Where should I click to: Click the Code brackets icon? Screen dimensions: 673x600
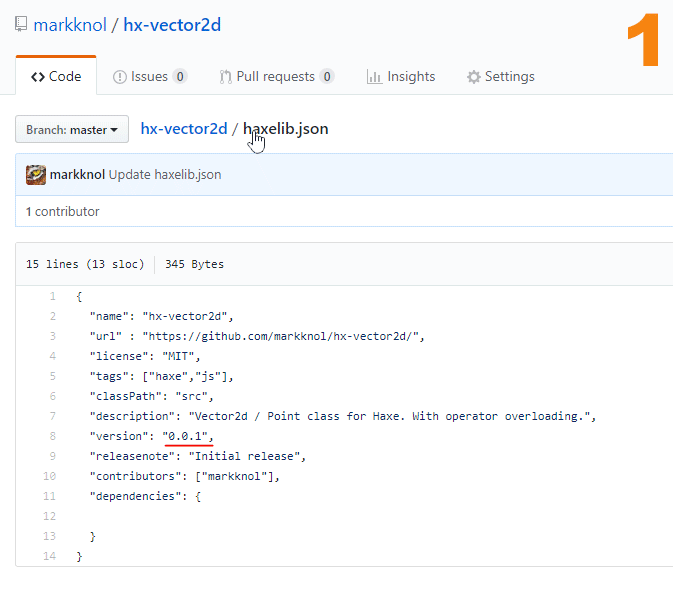(x=38, y=77)
